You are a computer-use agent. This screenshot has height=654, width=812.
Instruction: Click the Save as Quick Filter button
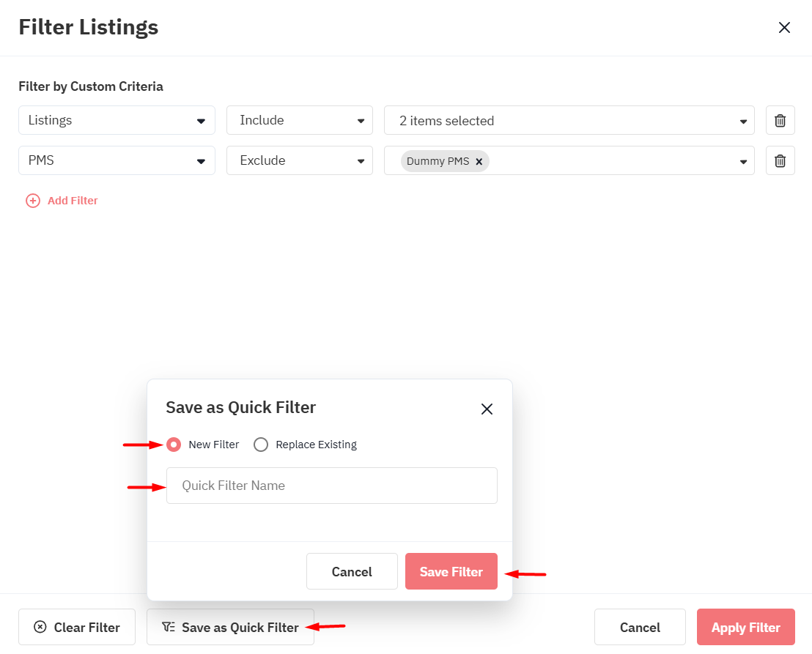230,627
